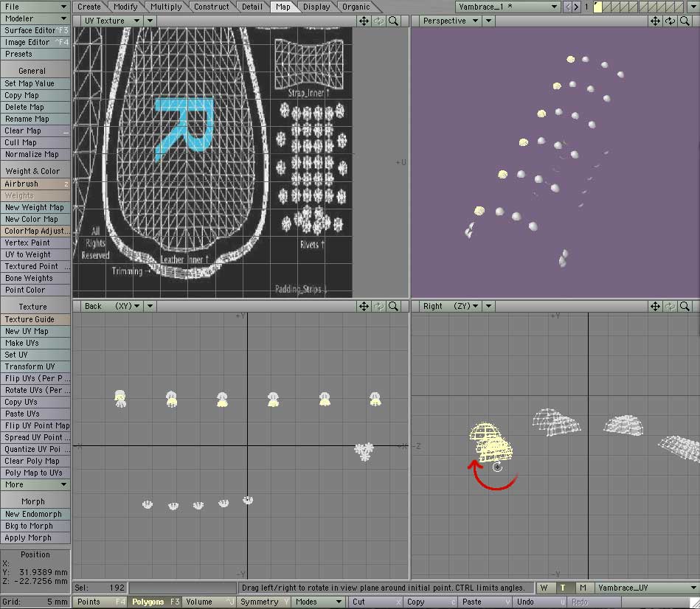The height and width of the screenshot is (609, 700).
Task: Open the UV Texture view type dropdown
Action: point(111,21)
